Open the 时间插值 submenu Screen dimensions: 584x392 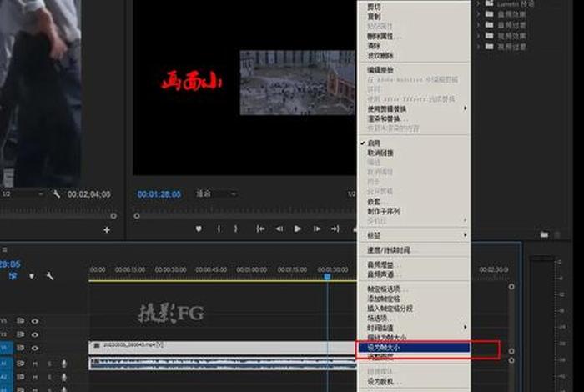click(414, 328)
